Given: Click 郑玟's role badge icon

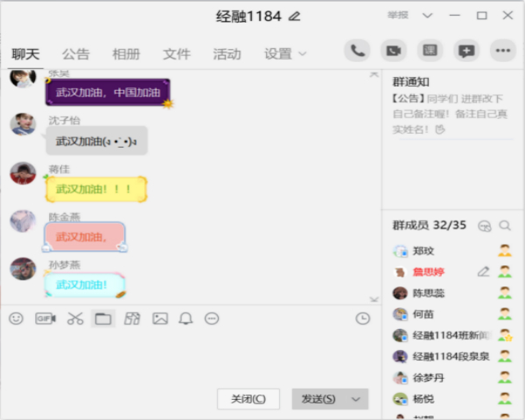Looking at the screenshot, I should (x=505, y=250).
